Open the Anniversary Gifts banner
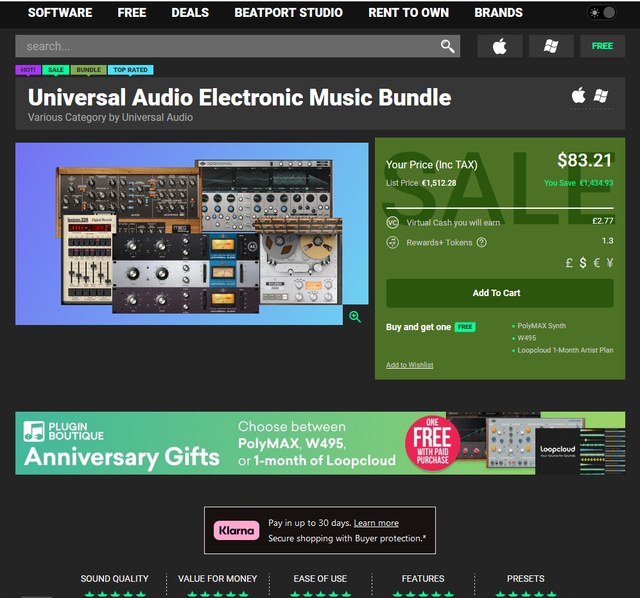Viewport: 640px width, 598px height. click(320, 443)
